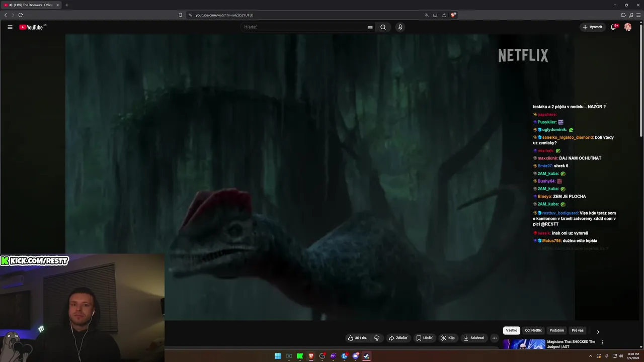
Task: Mute the tab via its speaker icon
Action: (11, 5)
